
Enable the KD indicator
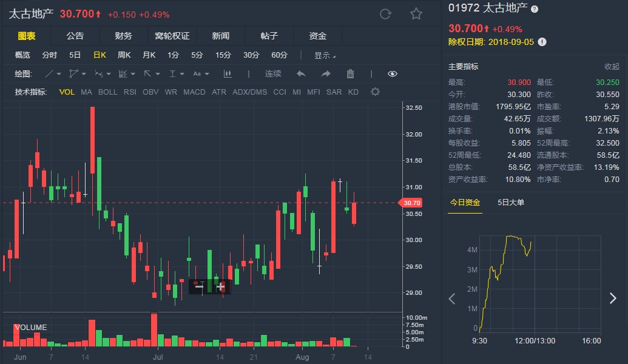(x=353, y=92)
